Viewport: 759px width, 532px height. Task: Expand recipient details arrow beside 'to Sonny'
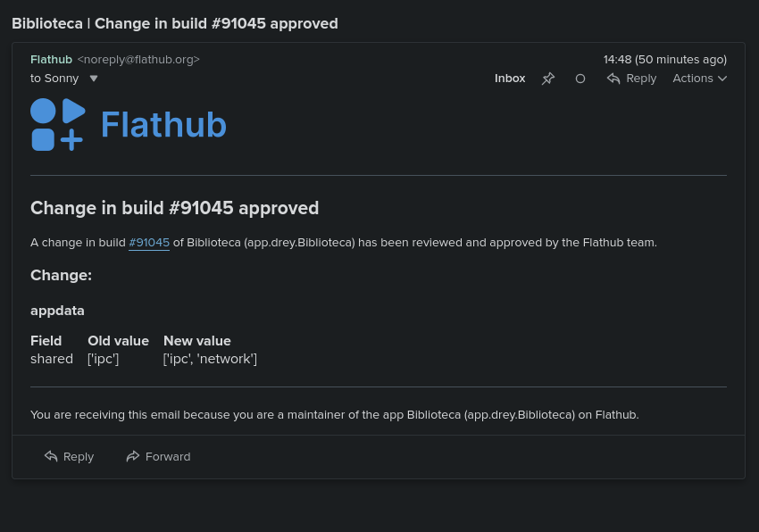pos(94,79)
